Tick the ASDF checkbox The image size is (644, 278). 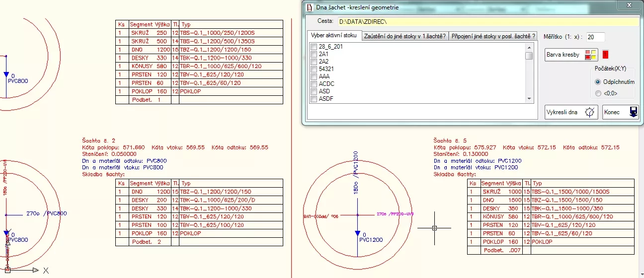[x=313, y=99]
